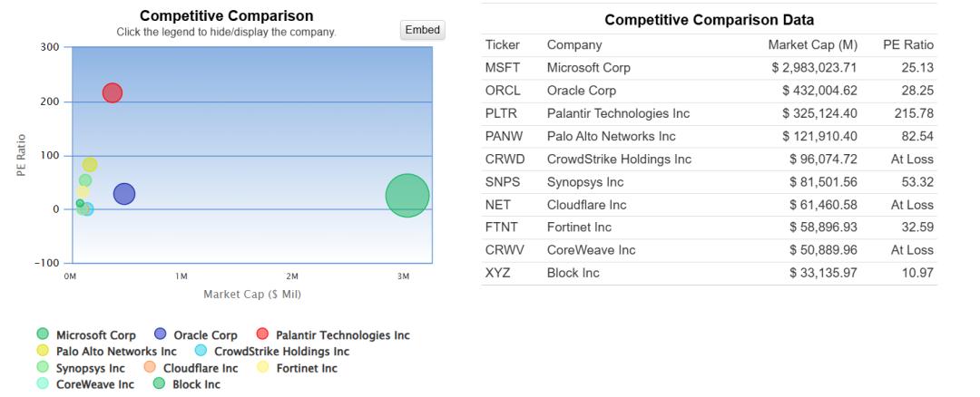Click the PLTR ticker in table
980x397 pixels.
501,113
